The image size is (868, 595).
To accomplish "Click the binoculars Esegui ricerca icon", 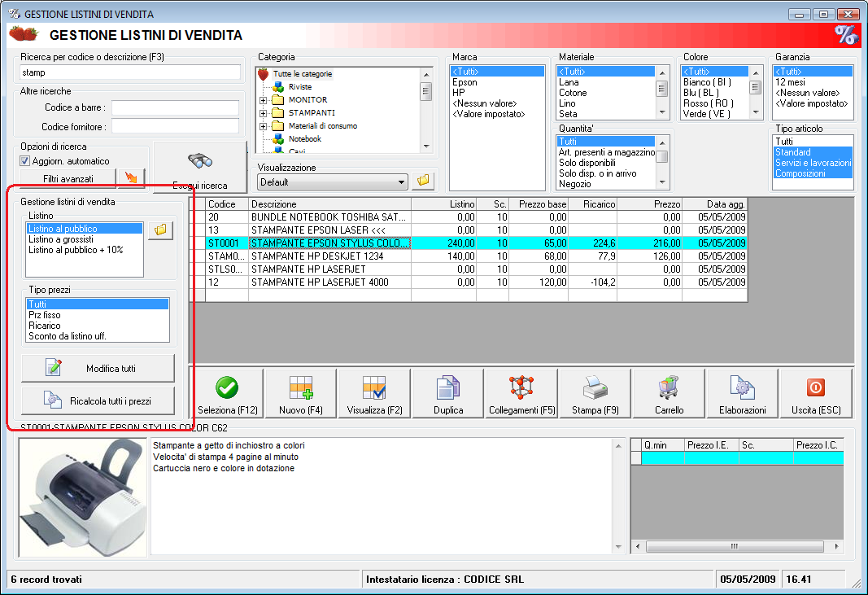I will coord(200,160).
